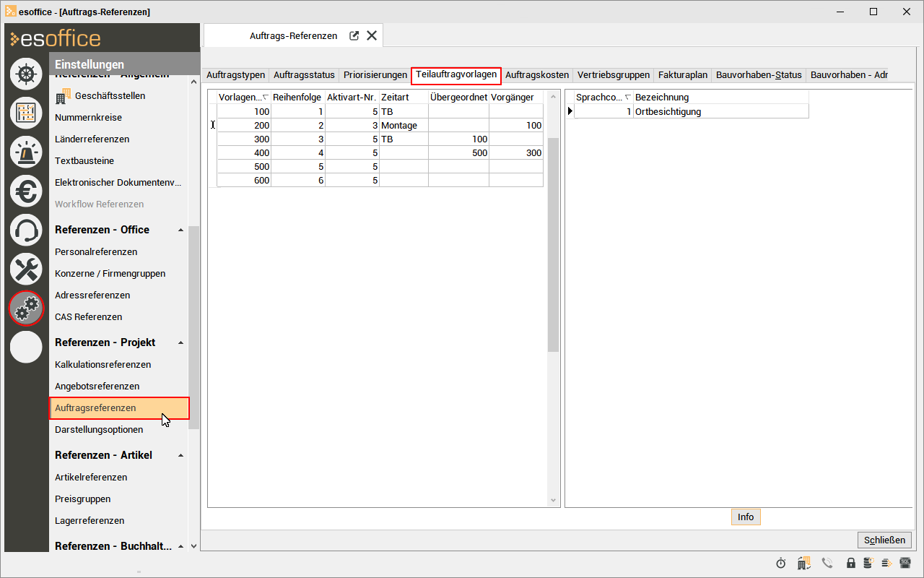Switch to the Auftragskosten tab

(x=537, y=75)
